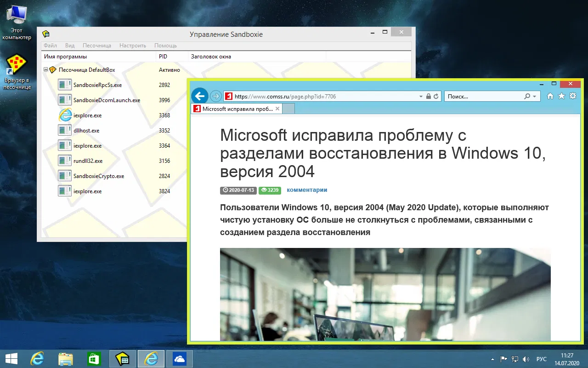Click the comss.ru site favicon in address bar
The width and height of the screenshot is (588, 368).
click(x=228, y=97)
